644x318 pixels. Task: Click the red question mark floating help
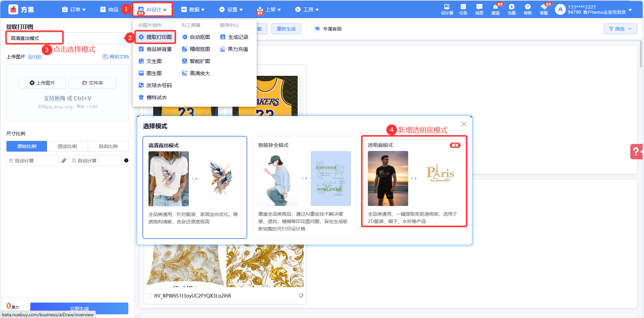pos(636,152)
